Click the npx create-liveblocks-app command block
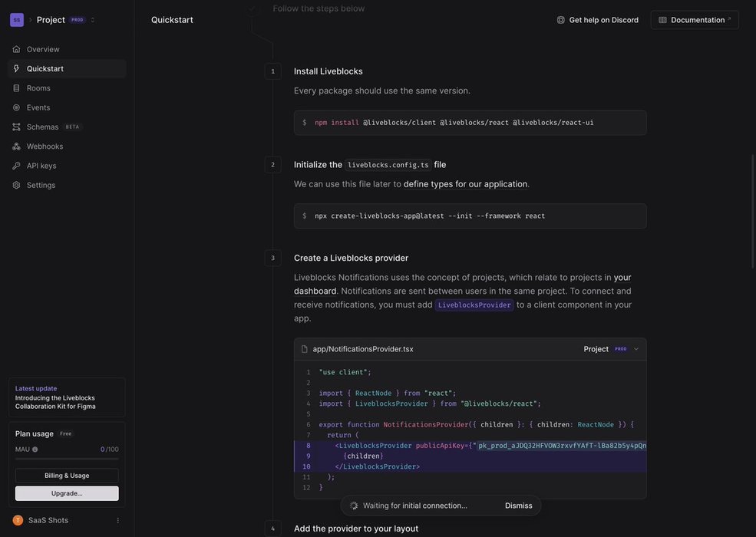The height and width of the screenshot is (537, 756). 470,216
